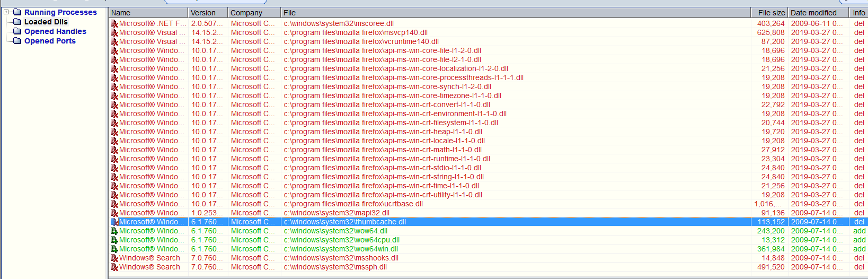Click deleted-DLL icon for msvcp140.dll row
This screenshot has height=279, width=868.
coord(114,32)
